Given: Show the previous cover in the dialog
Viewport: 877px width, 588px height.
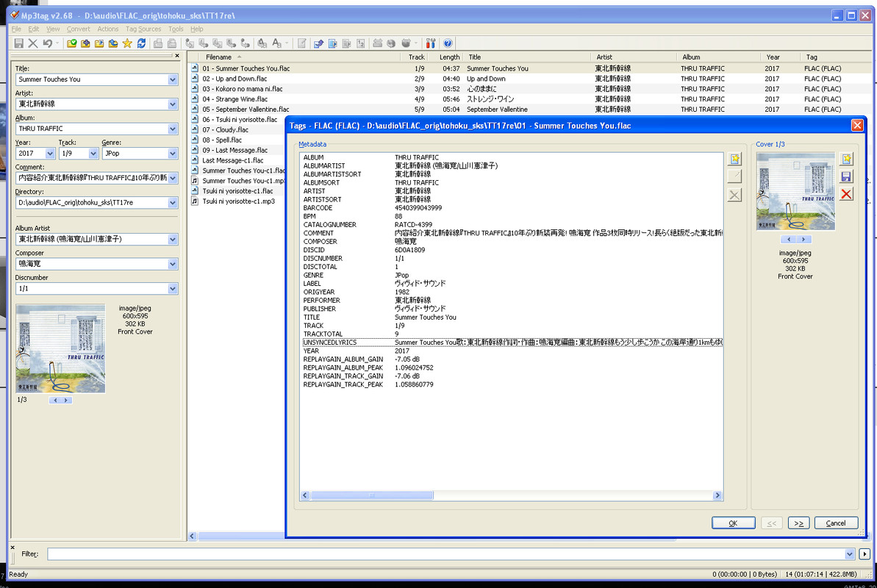Looking at the screenshot, I should tap(789, 239).
